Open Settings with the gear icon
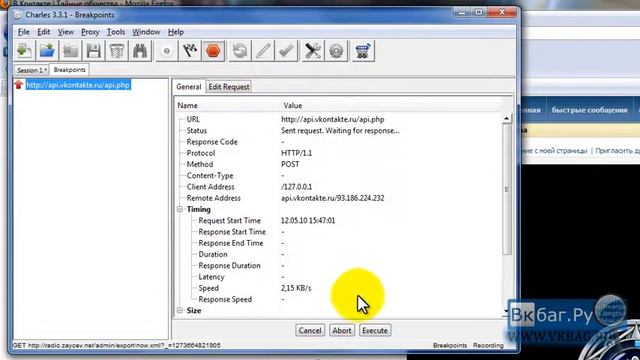The width and height of the screenshot is (640, 360). [x=336, y=51]
